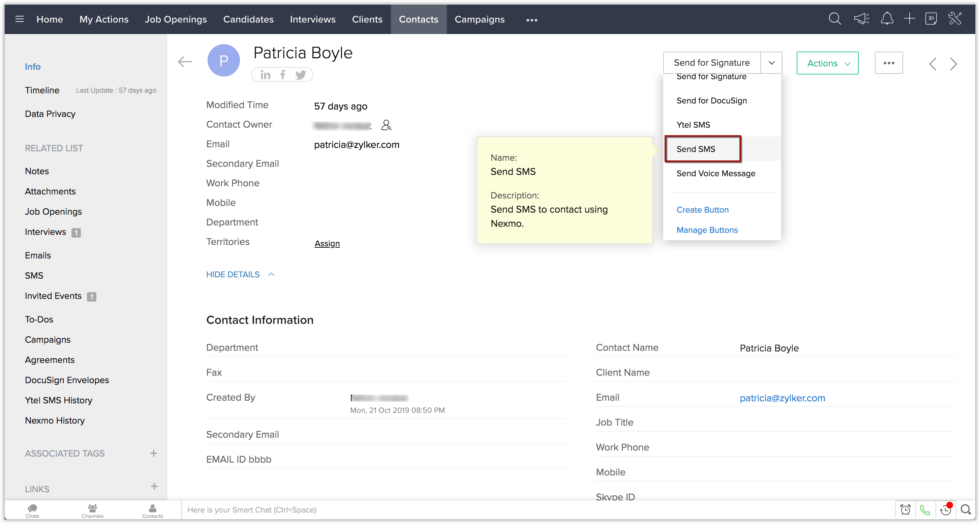The image size is (980, 524).
Task: Open the hamburger menu
Action: 20,19
